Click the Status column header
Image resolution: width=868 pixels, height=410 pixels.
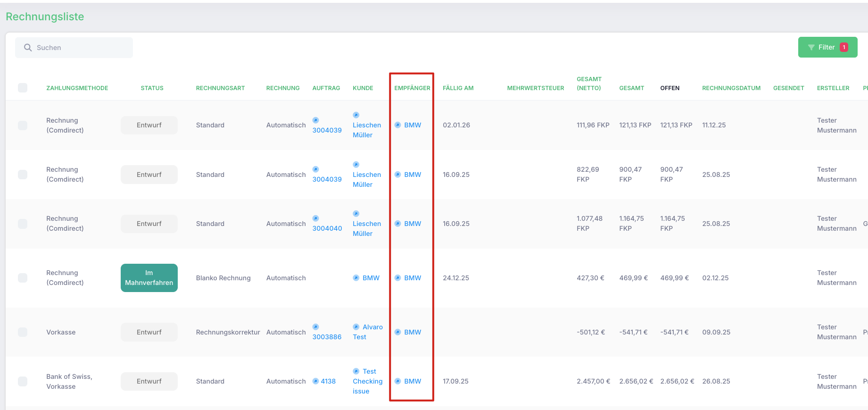(x=152, y=88)
